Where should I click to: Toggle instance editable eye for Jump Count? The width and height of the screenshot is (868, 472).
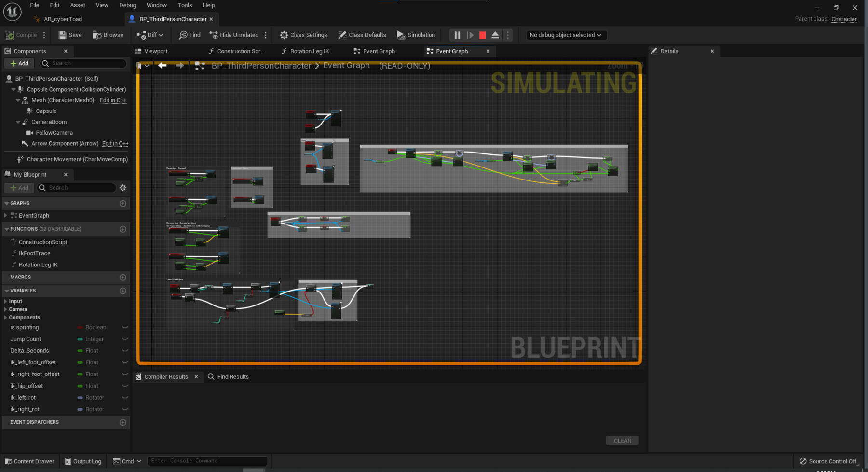coord(125,339)
